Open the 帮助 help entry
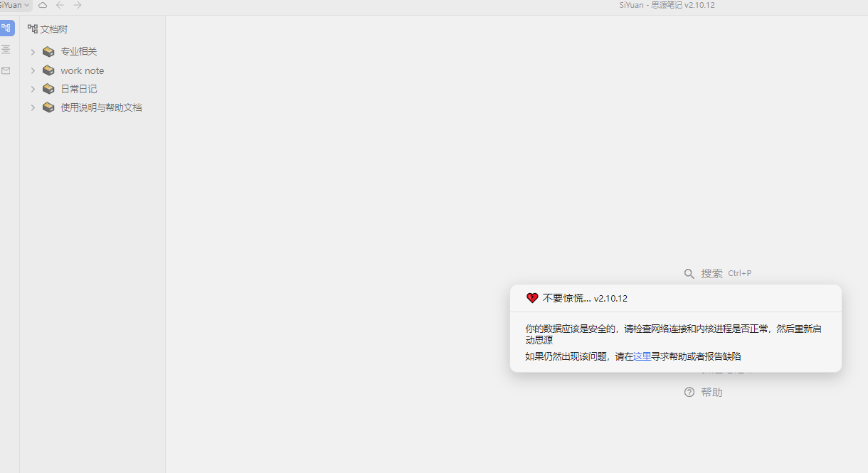Viewport: 868px width, 473px height. tap(711, 392)
